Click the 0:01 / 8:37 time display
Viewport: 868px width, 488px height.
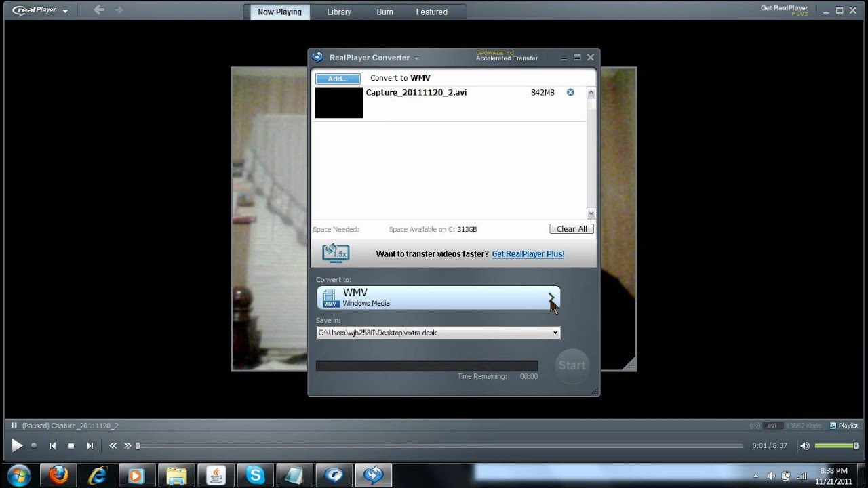(769, 446)
